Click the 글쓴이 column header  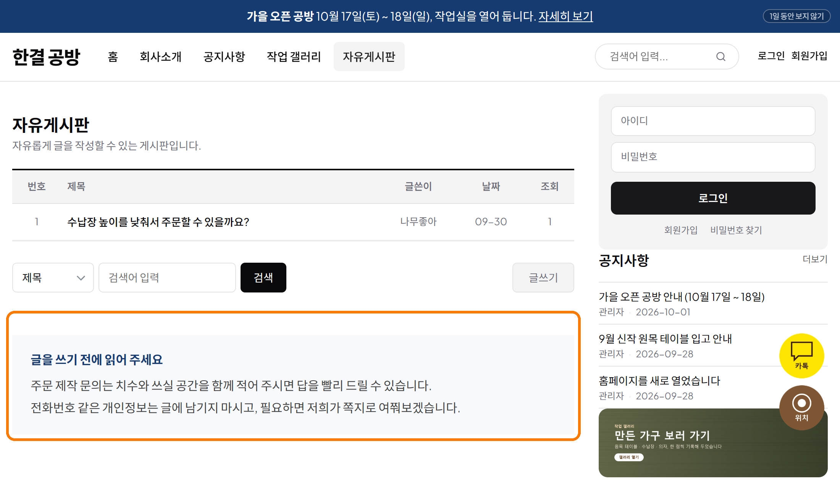point(418,186)
